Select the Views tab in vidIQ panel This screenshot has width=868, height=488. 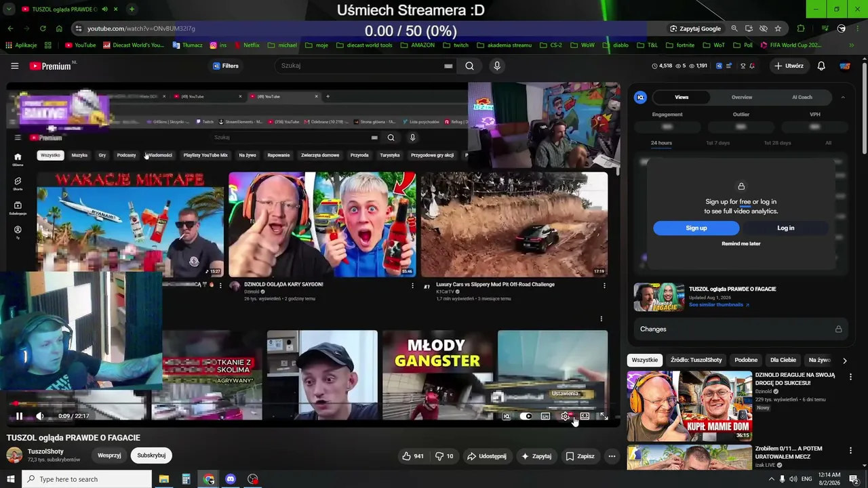coord(682,97)
